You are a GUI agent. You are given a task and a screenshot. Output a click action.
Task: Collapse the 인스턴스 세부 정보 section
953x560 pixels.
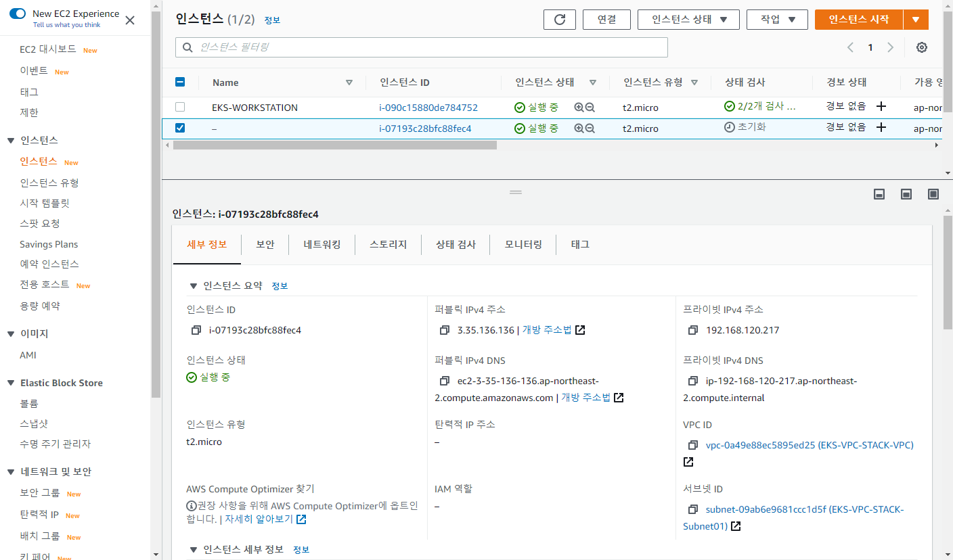194,550
